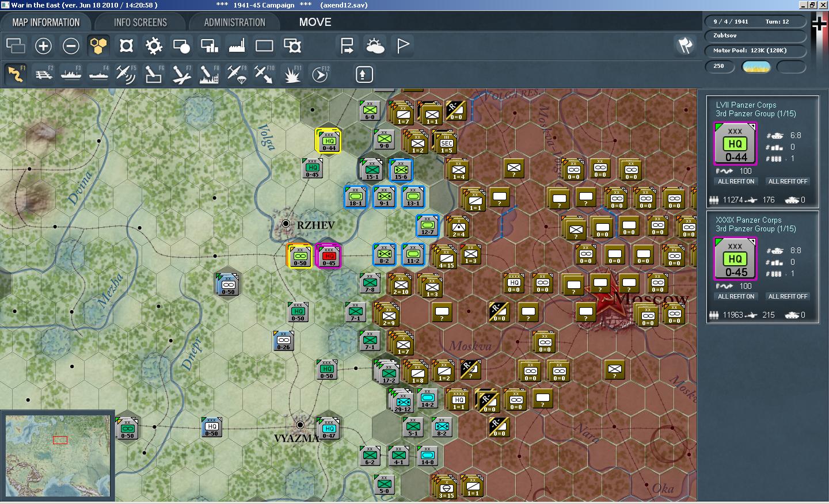The image size is (829, 504).
Task: Open the INFO SCREENS tab
Action: [140, 22]
